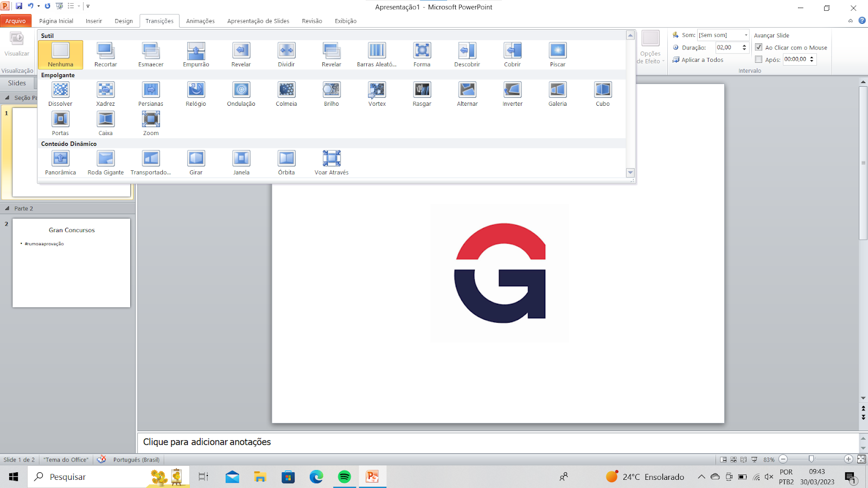Collapse the first section in the slides pane
Viewport: 868px width, 488px height.
(7, 98)
